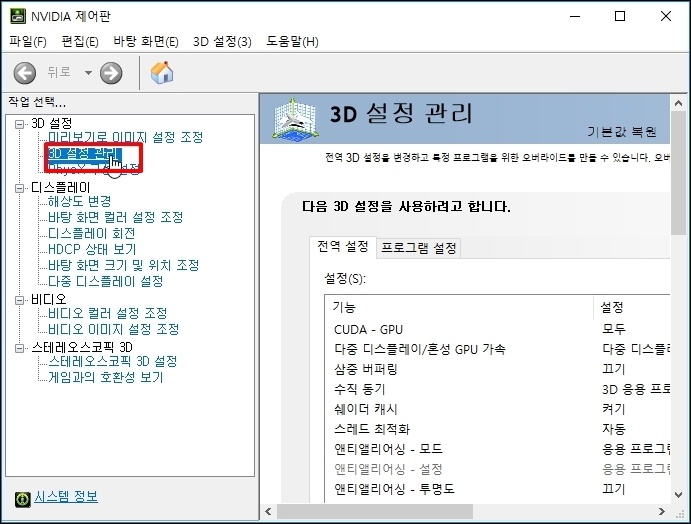Open the 바탕 화면(E) menu
Image resolution: width=691 pixels, height=524 pixels.
(146, 41)
